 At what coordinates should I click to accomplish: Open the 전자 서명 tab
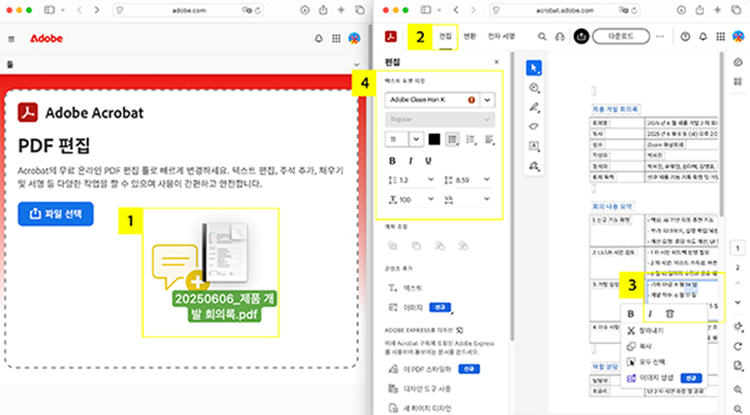click(x=501, y=36)
